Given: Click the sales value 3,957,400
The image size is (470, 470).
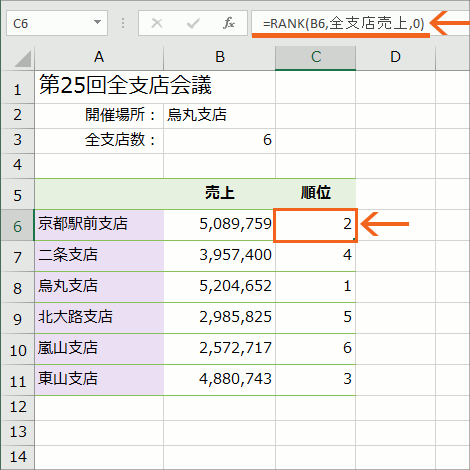Looking at the screenshot, I should [220, 256].
